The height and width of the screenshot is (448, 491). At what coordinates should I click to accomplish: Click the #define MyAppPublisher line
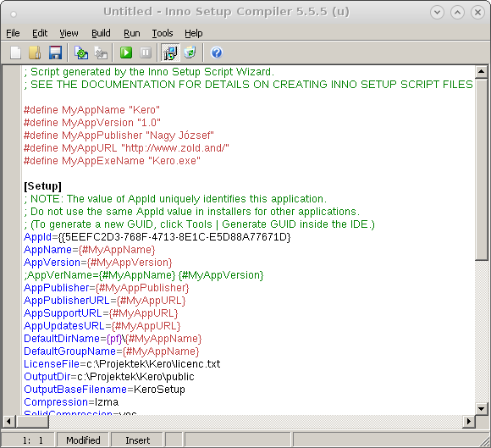[119, 136]
